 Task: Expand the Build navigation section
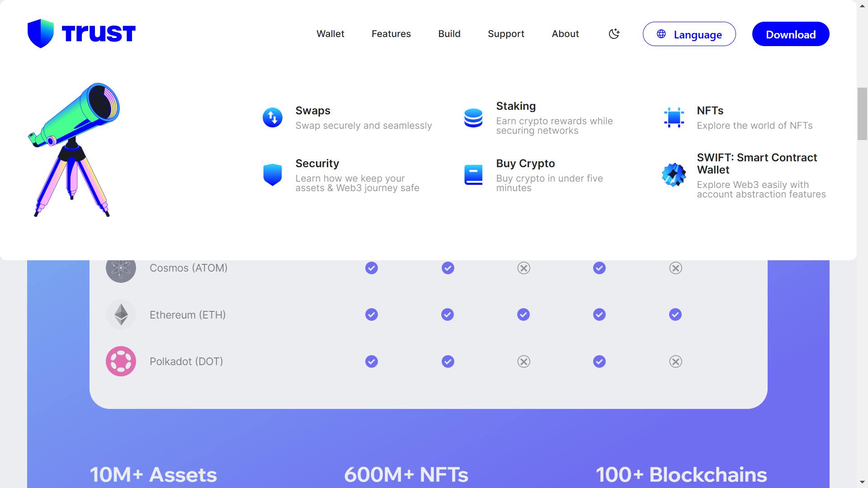click(x=449, y=33)
